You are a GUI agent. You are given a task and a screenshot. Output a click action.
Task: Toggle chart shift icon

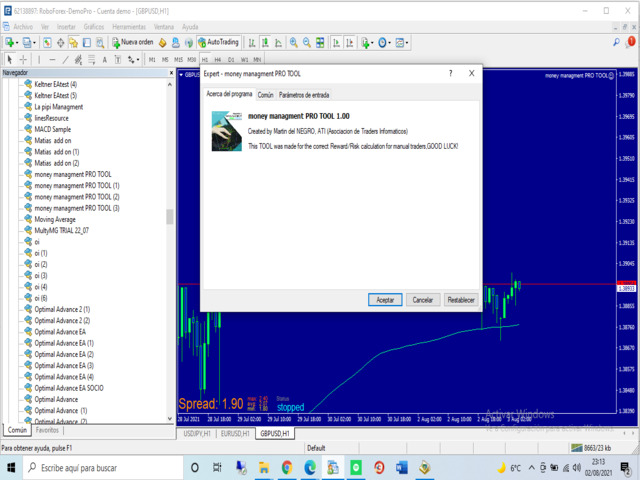pyautogui.click(x=350, y=42)
